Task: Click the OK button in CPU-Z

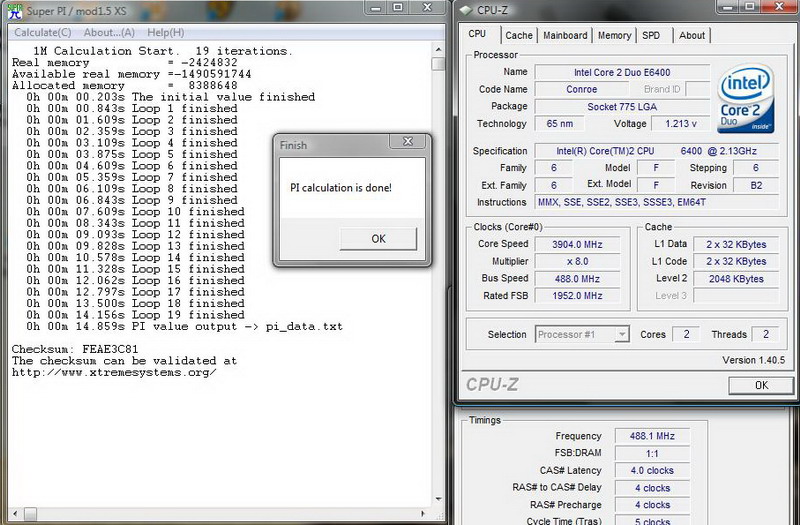Action: (x=760, y=384)
